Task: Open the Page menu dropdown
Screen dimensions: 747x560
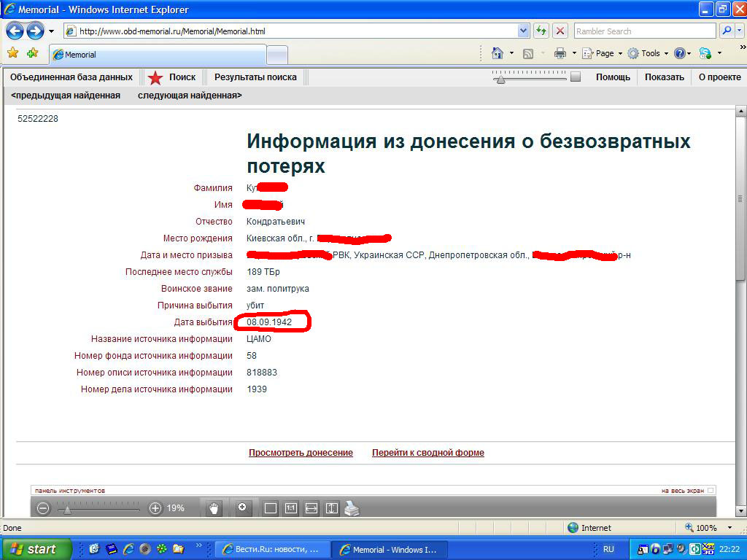Action: [603, 53]
